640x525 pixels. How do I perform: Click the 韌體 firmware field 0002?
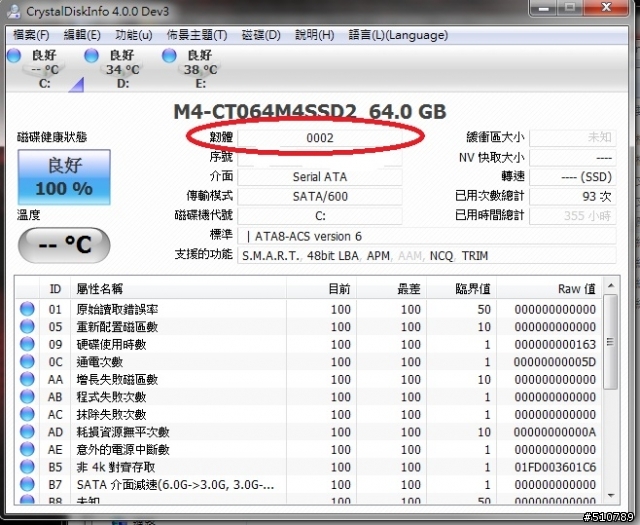click(320, 138)
